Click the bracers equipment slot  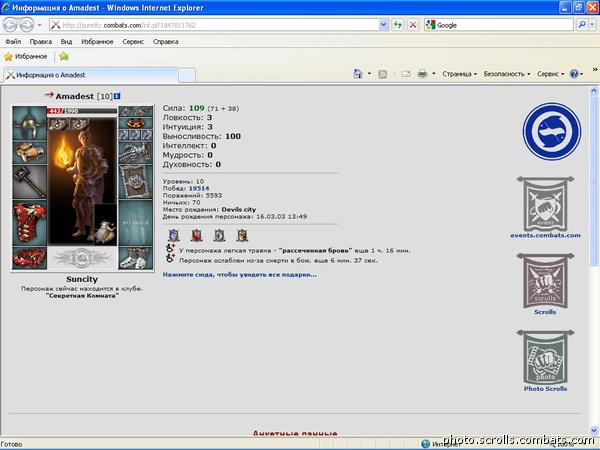pyautogui.click(x=29, y=152)
